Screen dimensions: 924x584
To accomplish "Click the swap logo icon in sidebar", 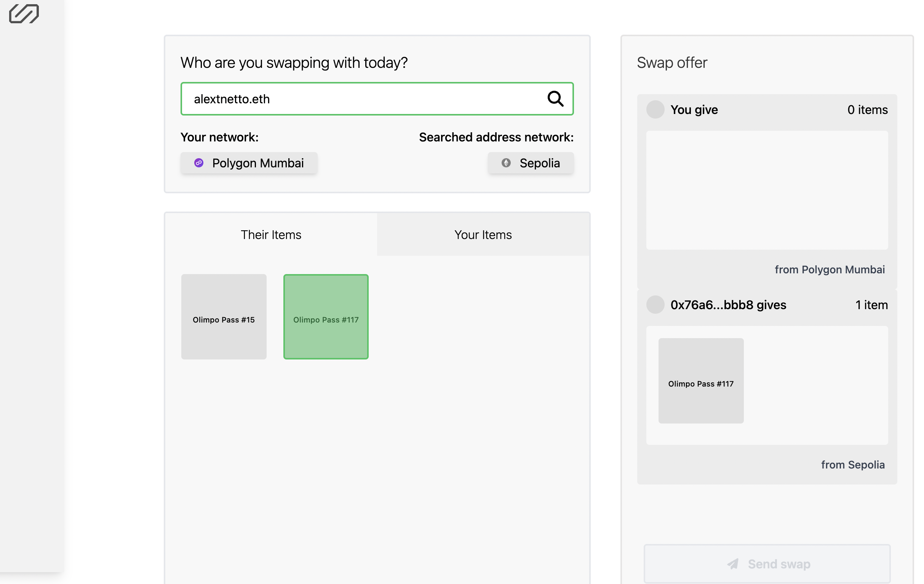I will point(24,14).
